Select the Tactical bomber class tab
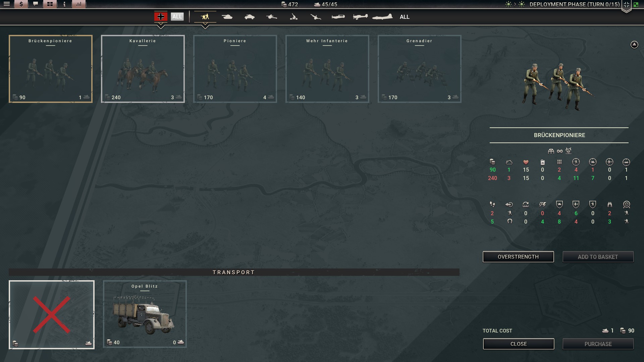 click(360, 17)
